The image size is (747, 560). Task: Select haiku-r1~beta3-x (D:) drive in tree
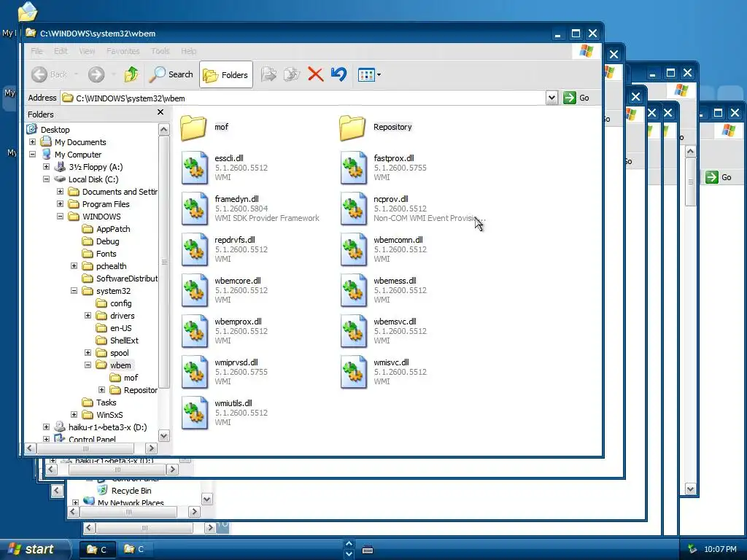[x=107, y=427]
